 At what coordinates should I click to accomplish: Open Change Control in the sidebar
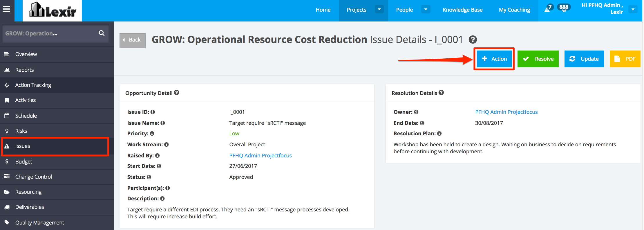click(57, 177)
